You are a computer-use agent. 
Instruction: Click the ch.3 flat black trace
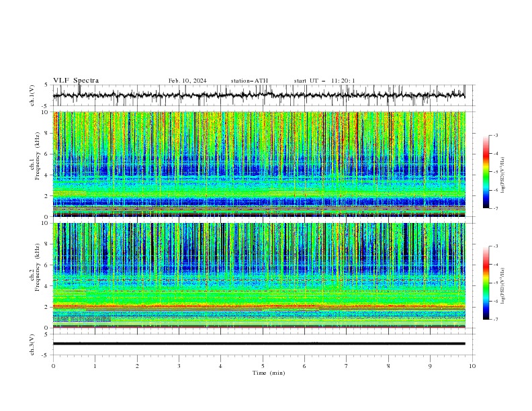(259, 344)
